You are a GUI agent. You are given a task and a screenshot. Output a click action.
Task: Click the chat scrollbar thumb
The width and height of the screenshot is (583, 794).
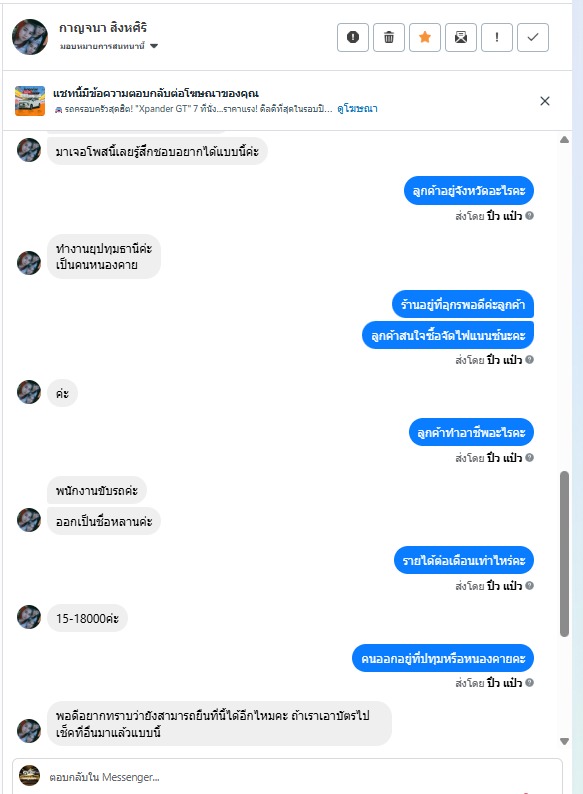(x=564, y=553)
